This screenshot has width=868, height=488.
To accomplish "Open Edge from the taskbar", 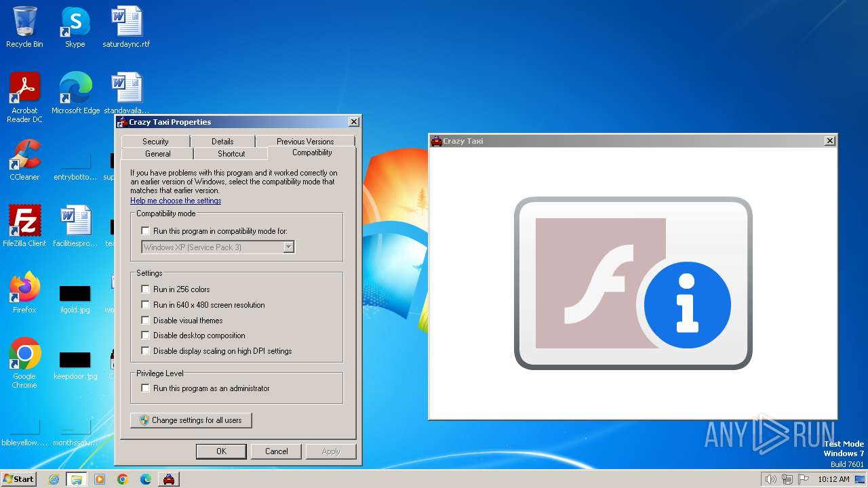I will tap(146, 479).
